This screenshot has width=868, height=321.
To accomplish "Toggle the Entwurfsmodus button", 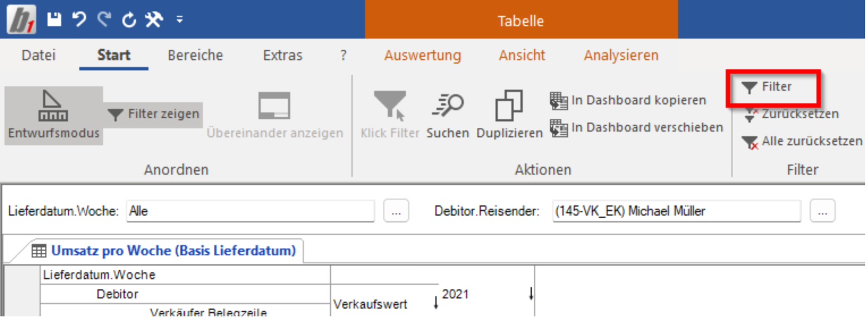I will tap(54, 115).
